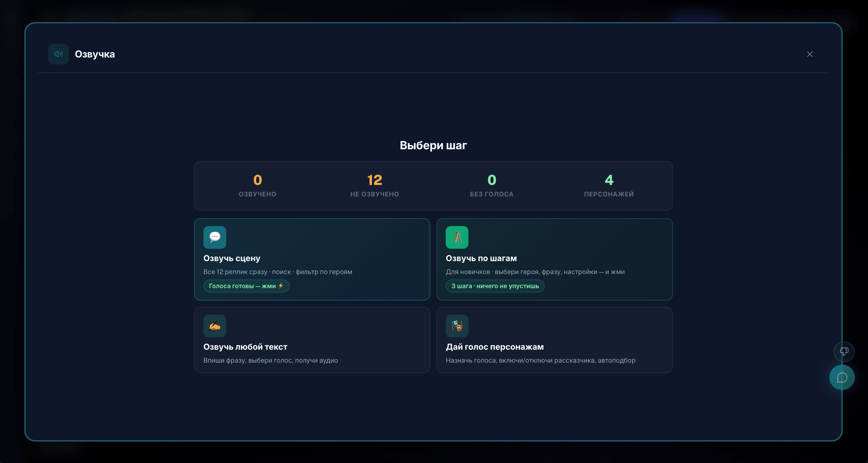Click description Для новичков · выбери героя

[x=535, y=272]
